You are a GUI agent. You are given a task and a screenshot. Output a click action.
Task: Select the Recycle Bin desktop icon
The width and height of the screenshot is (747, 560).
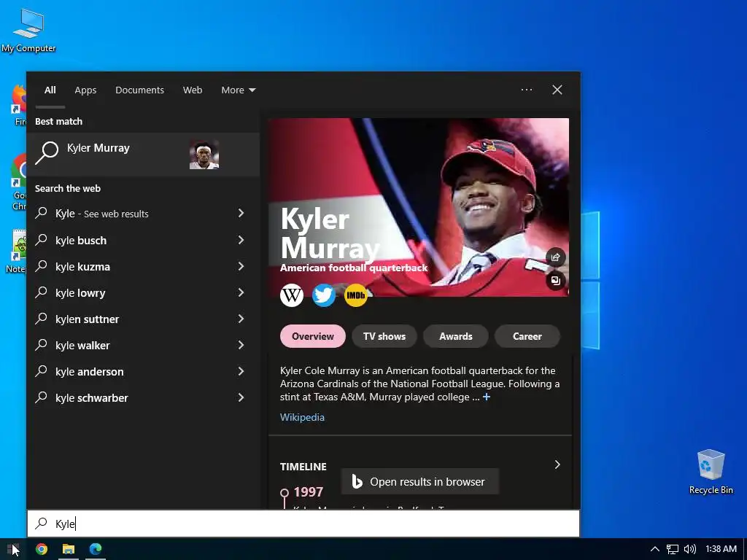(711, 472)
